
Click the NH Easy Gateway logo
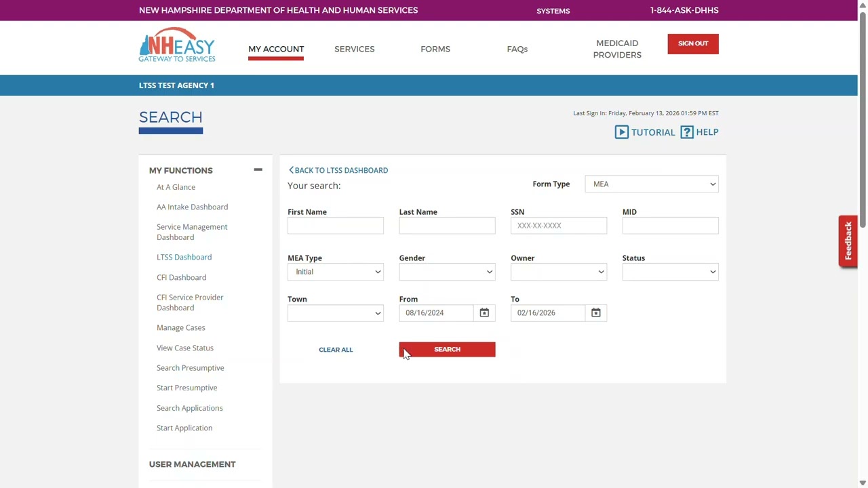tap(177, 45)
